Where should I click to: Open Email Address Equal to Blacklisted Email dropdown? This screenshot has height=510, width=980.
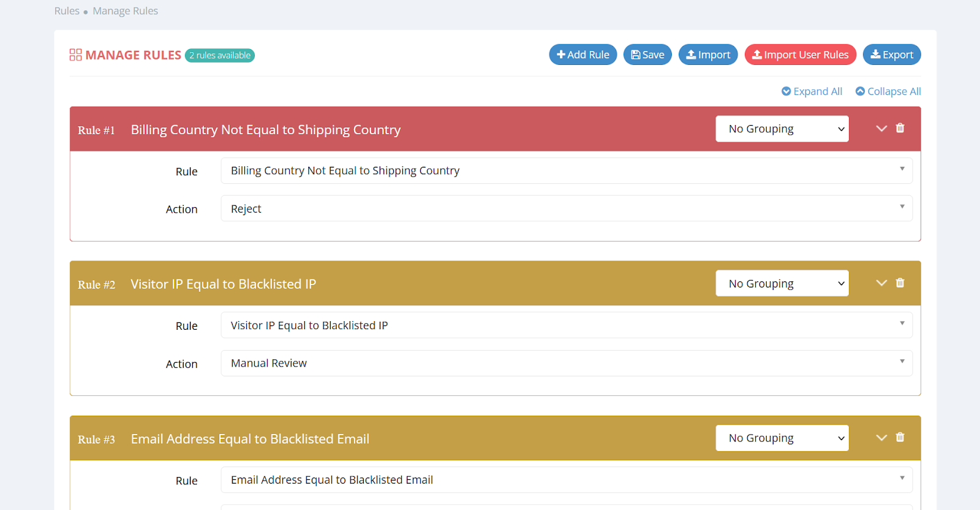[x=567, y=479]
